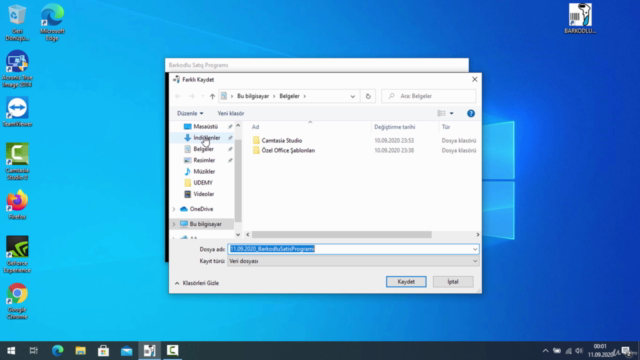Open the Düzenle menu
640x360 pixels.
click(190, 113)
